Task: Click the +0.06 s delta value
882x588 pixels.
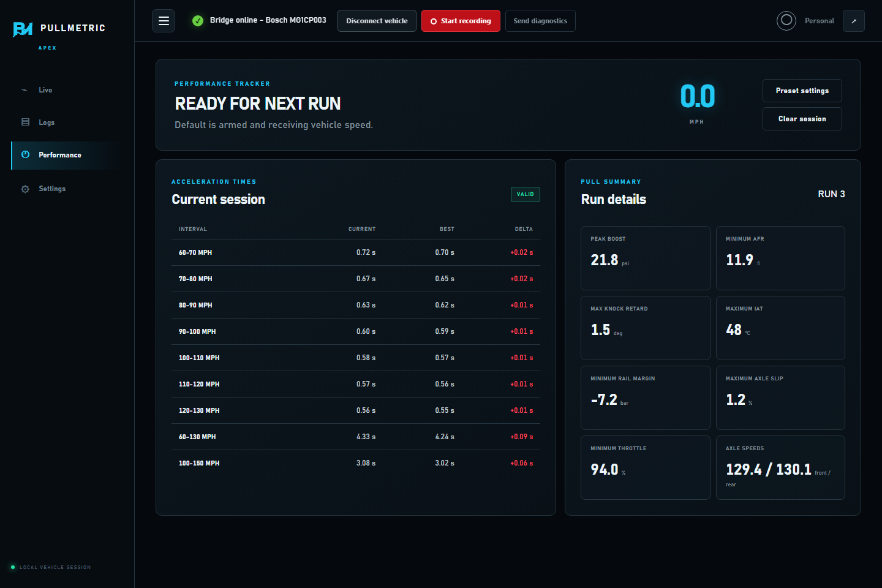Action: [522, 463]
